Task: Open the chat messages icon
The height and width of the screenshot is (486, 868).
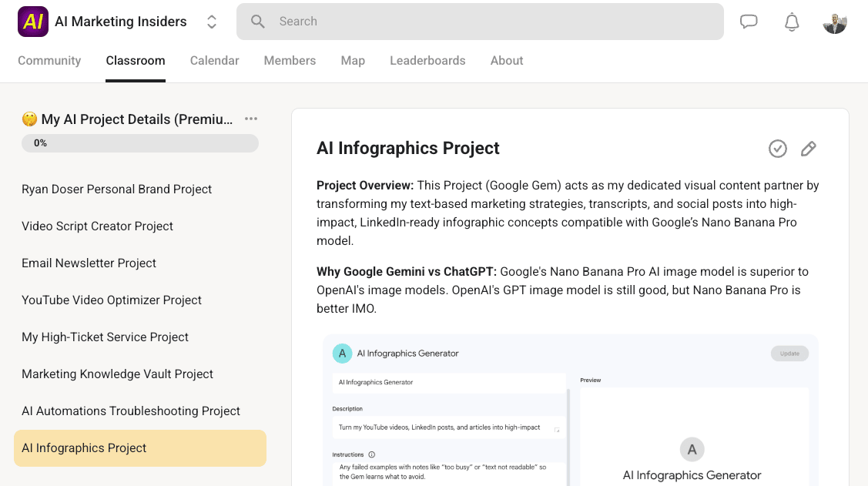Action: pos(749,22)
